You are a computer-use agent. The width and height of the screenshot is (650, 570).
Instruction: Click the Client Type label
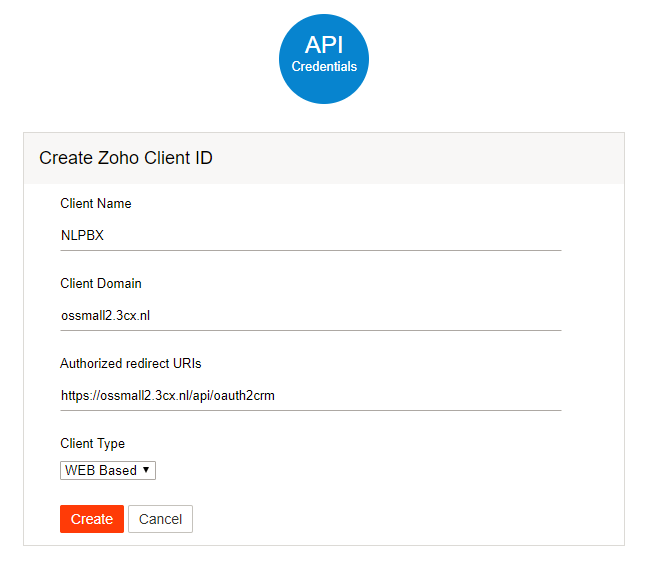92,444
